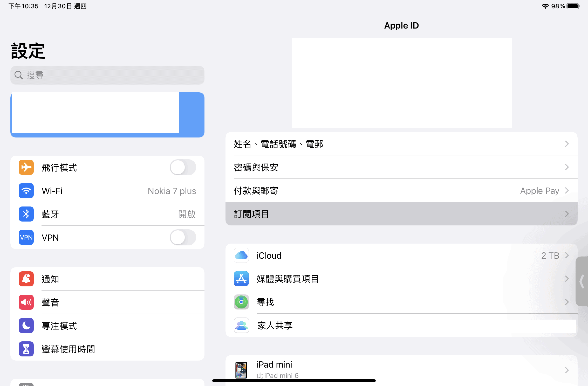Open 訂閱項目 chevron arrow
Screen dimensions: 588x386
click(567, 214)
